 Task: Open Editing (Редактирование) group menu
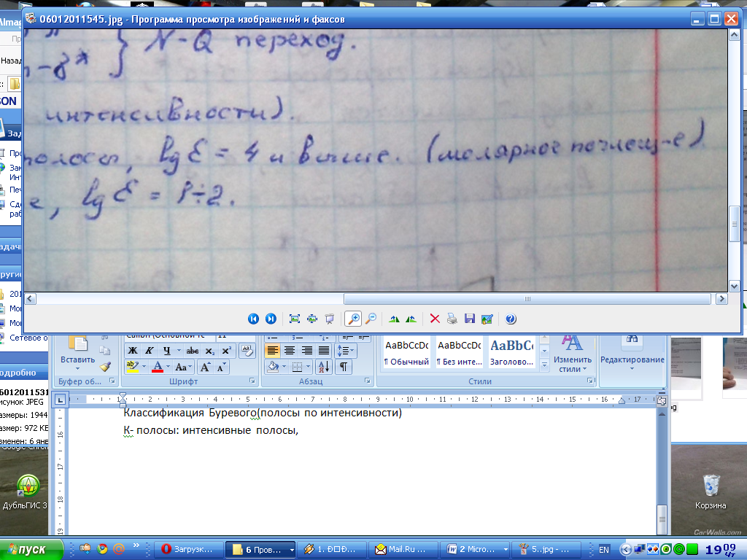632,355
